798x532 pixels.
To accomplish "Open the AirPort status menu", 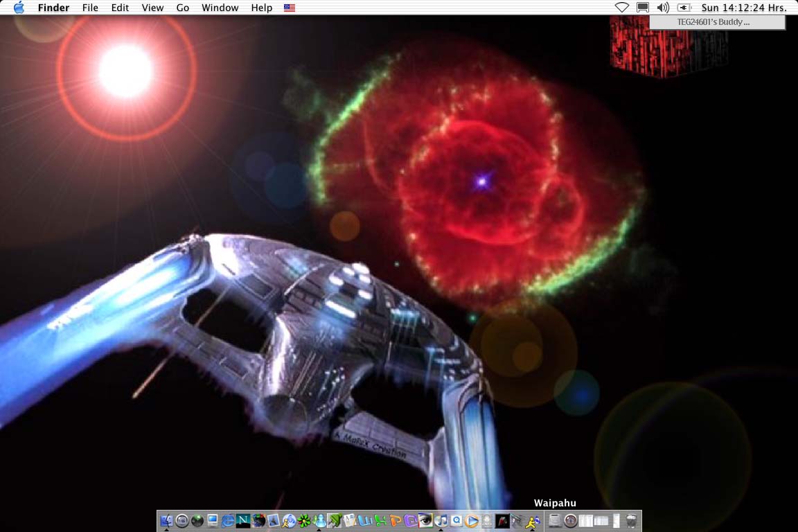I will click(x=621, y=8).
